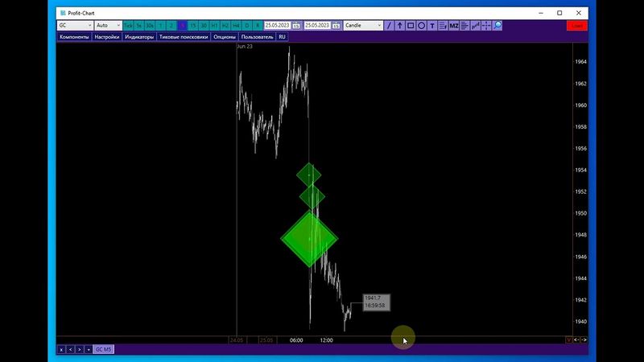Select the arrow drawing tool
Image resolution: width=644 pixels, height=362 pixels.
[400, 26]
